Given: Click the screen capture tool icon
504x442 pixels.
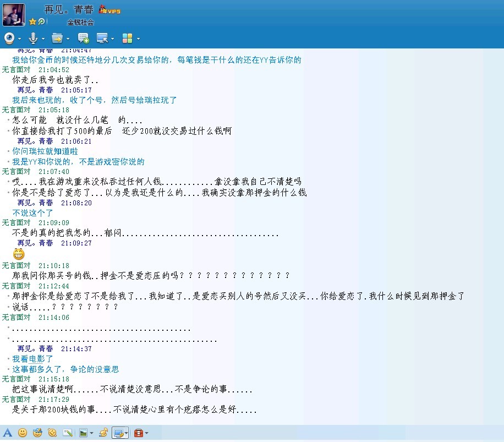Looking at the screenshot, I should click(x=118, y=433).
